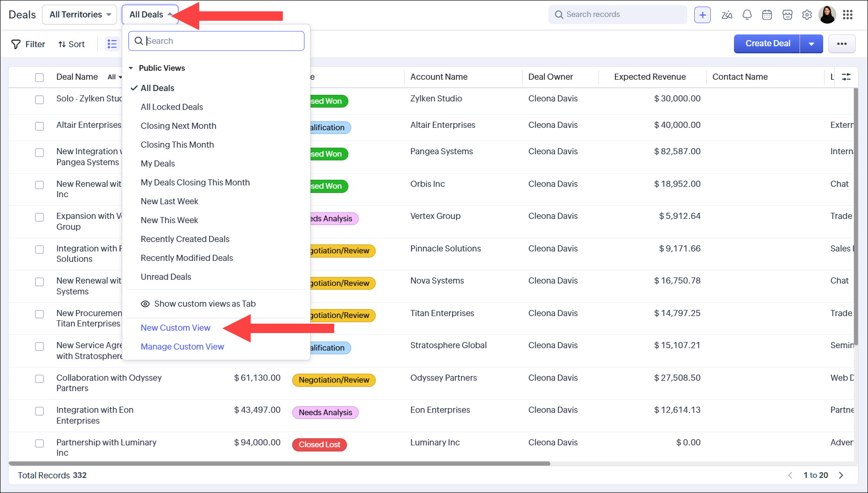The image size is (868, 493).
Task: Collapse the Public Views section
Action: pyautogui.click(x=131, y=68)
